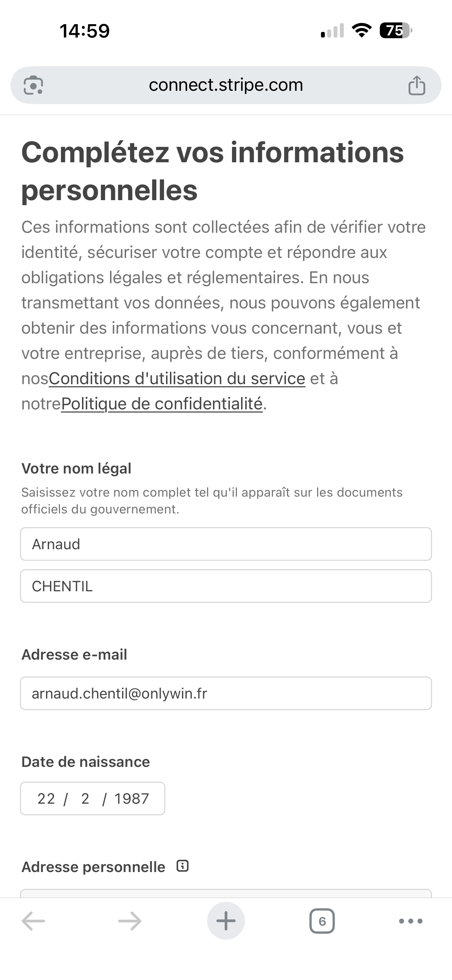Image resolution: width=452 pixels, height=980 pixels.
Task: Tap the Adresse e-mail input field
Action: [x=226, y=693]
